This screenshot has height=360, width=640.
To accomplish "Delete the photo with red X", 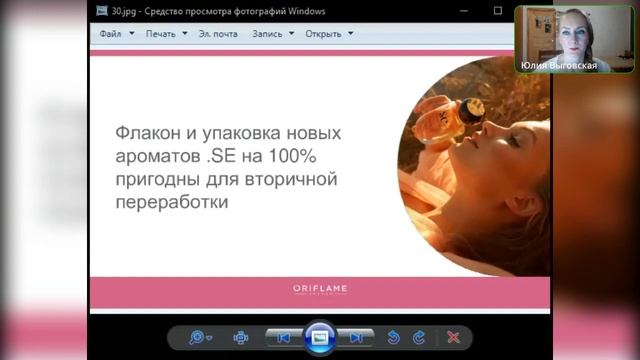I will click(453, 338).
